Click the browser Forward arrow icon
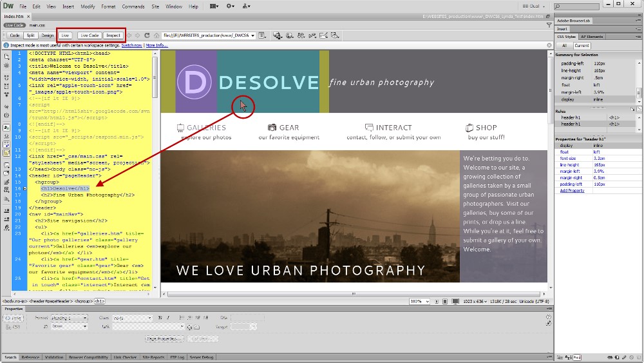This screenshot has width=644, height=363. click(x=138, y=35)
